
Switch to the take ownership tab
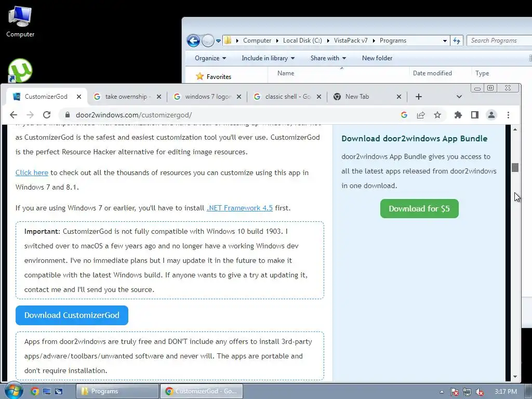click(126, 97)
